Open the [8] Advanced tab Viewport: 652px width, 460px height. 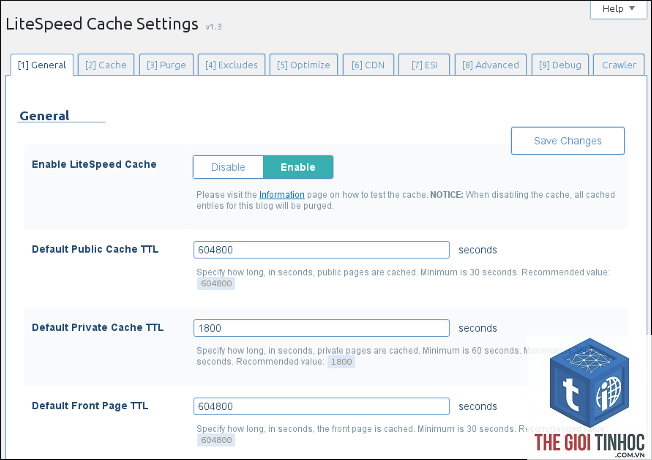[x=491, y=65]
